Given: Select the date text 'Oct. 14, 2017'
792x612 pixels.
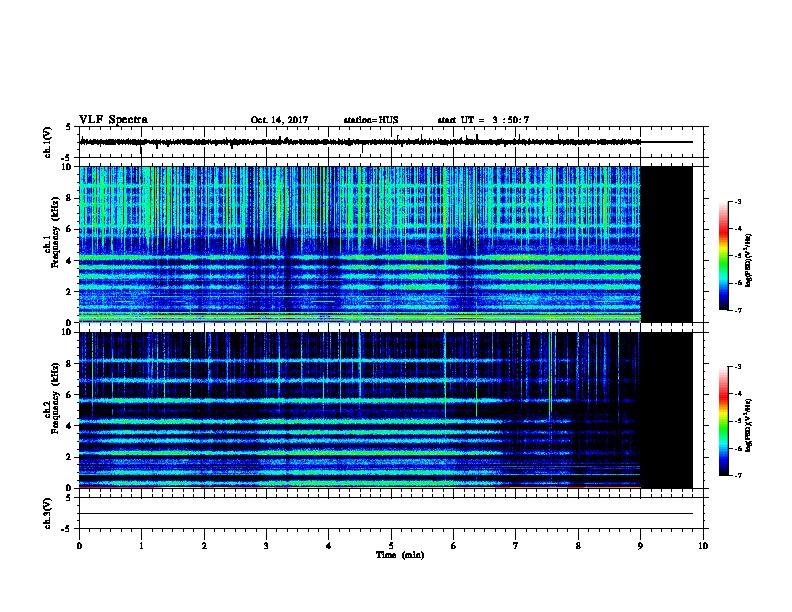Looking at the screenshot, I should [x=279, y=120].
